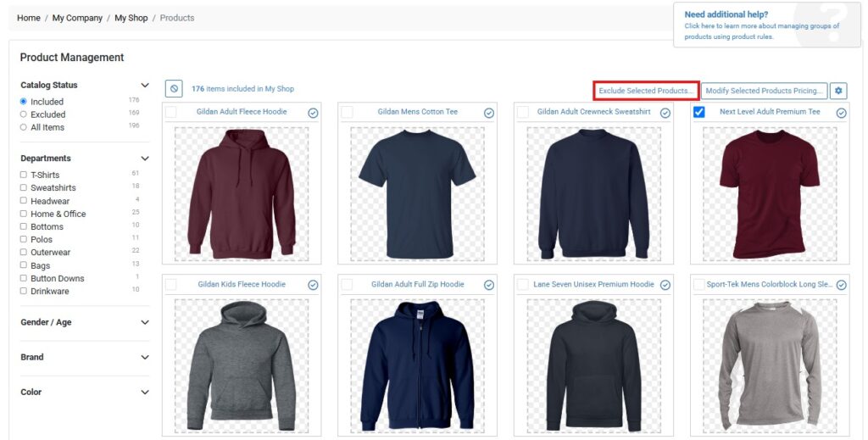Viewport: 868px width, 440px height.
Task: Click status check icon on Gildan Mens Cotton Tee
Action: (x=489, y=113)
